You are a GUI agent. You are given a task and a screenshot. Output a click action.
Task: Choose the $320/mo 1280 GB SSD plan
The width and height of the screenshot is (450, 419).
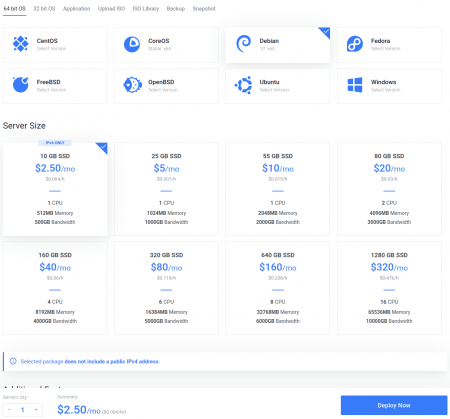(389, 288)
